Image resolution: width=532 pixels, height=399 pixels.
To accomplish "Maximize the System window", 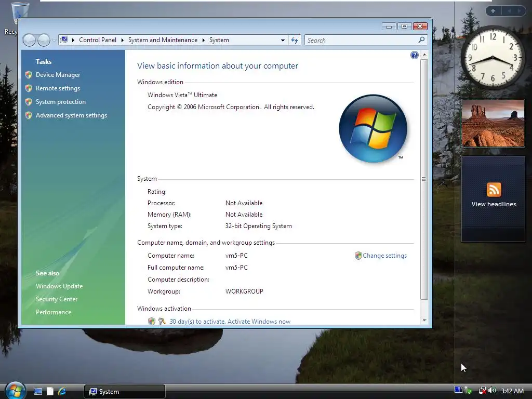I will pos(404,26).
